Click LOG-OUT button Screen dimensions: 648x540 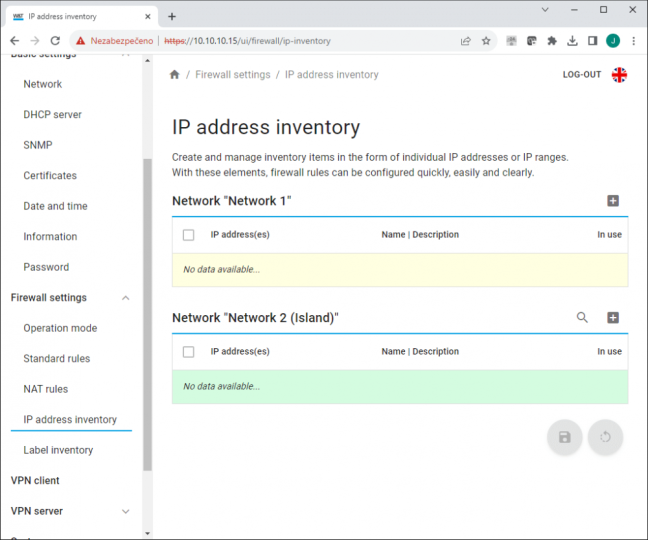coord(581,75)
